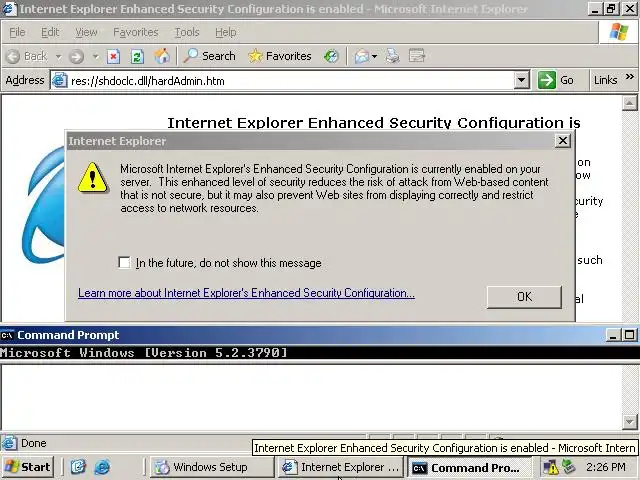
Task: Open the Help menu
Action: pyautogui.click(x=226, y=32)
